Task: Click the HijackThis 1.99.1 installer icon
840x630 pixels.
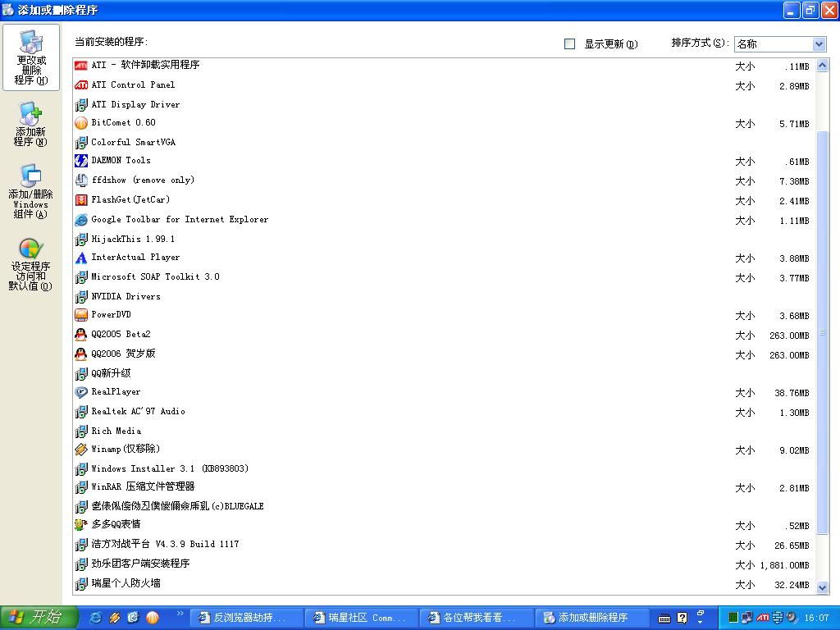Action: pos(81,240)
